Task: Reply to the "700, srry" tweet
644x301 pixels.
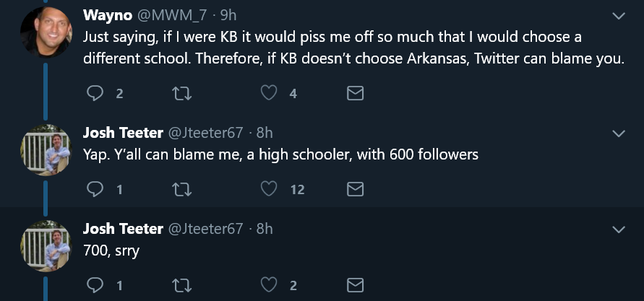Action: tap(95, 285)
